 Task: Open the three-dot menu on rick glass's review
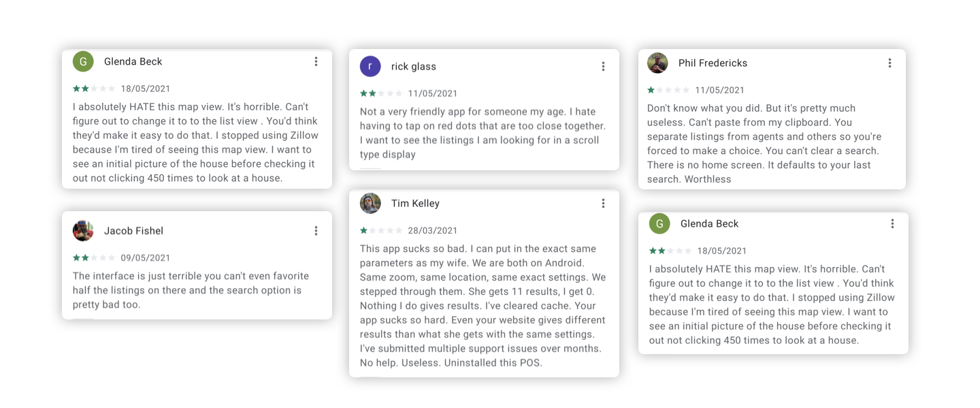pos(602,65)
